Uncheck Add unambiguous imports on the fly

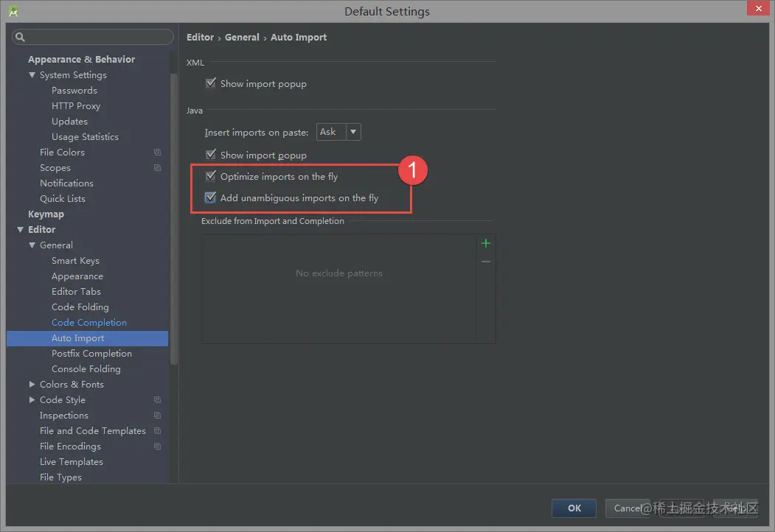(x=211, y=197)
